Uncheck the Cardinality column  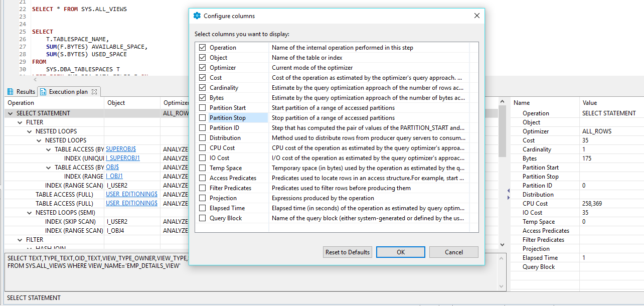(203, 87)
